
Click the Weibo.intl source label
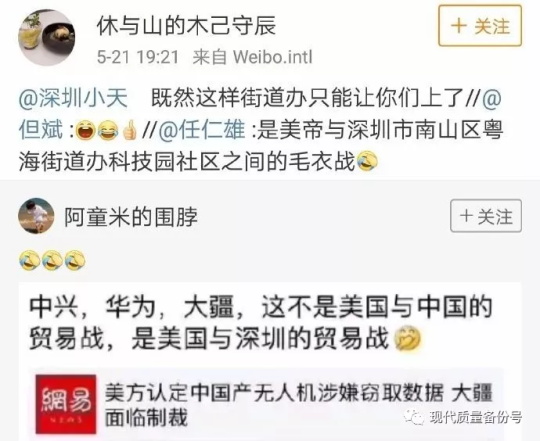pyautogui.click(x=272, y=57)
